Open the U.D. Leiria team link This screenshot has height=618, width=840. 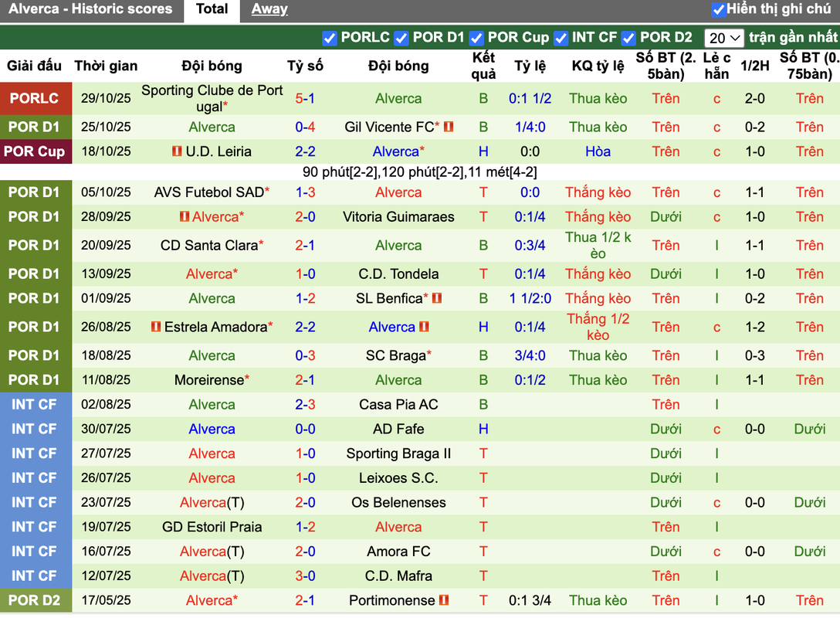pos(218,151)
